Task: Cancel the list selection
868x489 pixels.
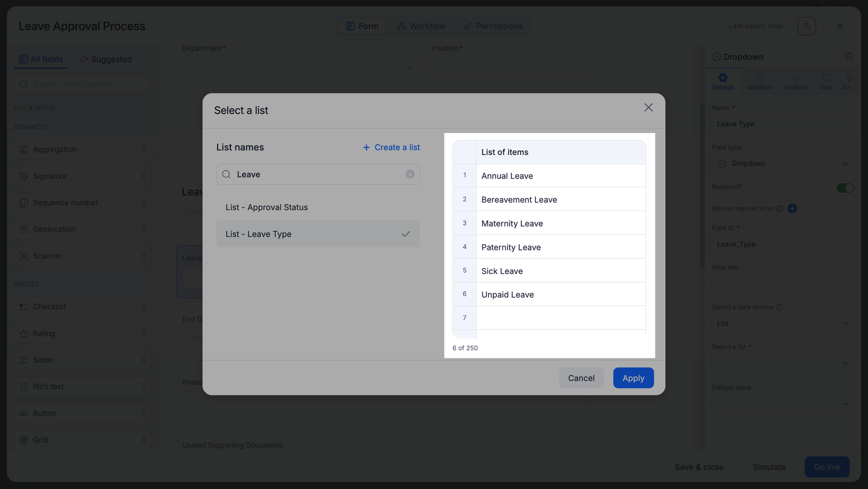Action: (x=581, y=378)
